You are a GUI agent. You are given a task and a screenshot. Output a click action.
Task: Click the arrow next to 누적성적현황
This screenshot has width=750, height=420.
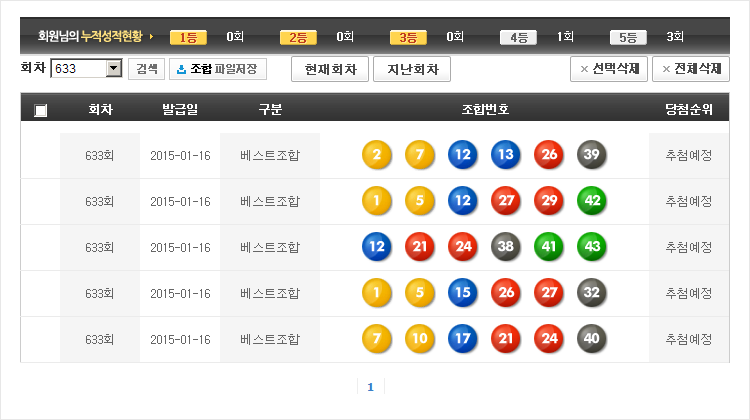(x=151, y=37)
